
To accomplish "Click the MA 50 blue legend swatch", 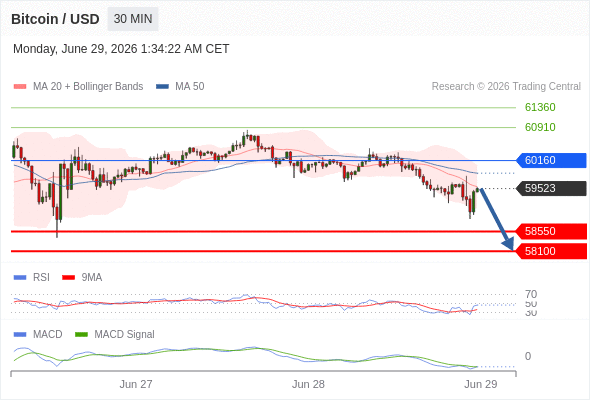I will [162, 87].
